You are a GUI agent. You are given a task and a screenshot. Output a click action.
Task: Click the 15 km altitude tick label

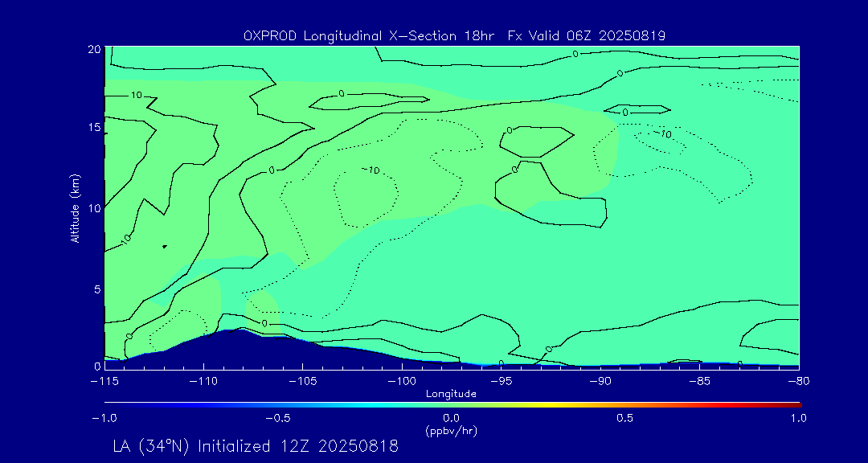pos(92,128)
